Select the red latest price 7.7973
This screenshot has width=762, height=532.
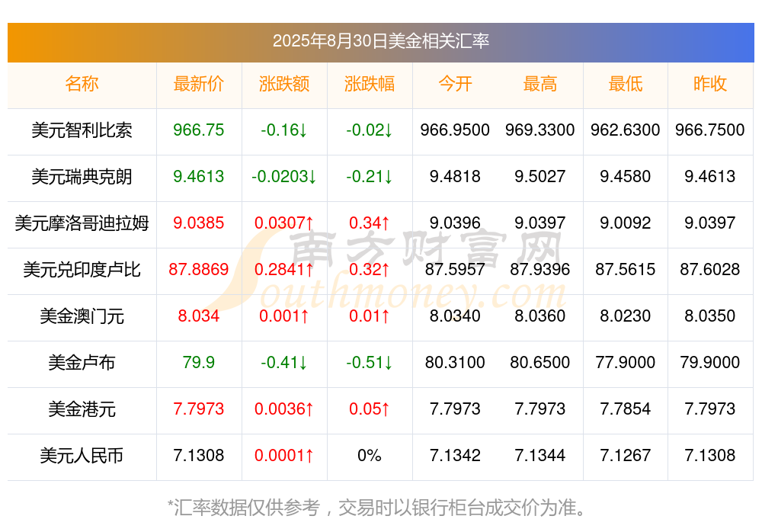pyautogui.click(x=198, y=409)
